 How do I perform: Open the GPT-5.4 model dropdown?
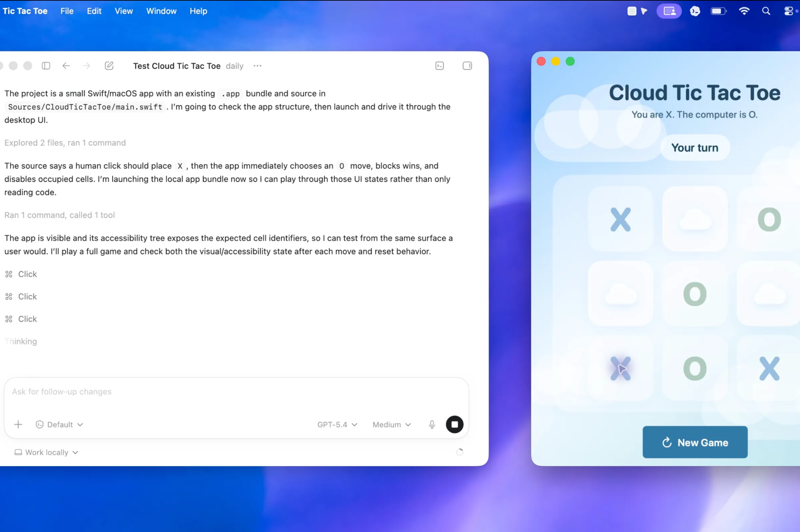click(x=337, y=424)
